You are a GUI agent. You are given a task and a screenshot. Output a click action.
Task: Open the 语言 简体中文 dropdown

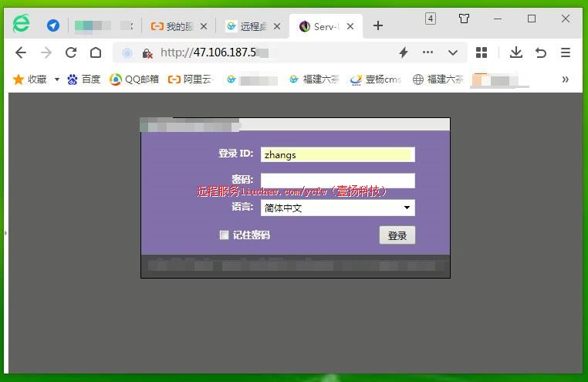pos(338,208)
